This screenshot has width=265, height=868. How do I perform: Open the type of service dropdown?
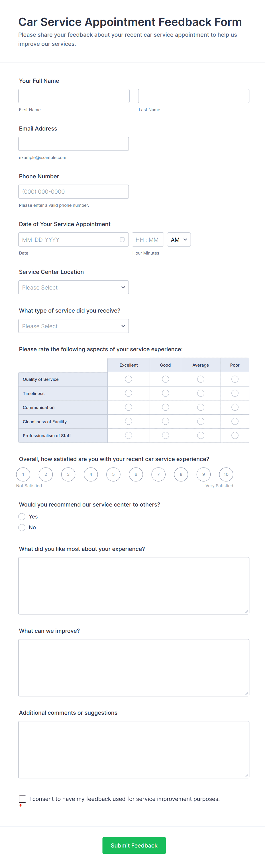pyautogui.click(x=74, y=326)
